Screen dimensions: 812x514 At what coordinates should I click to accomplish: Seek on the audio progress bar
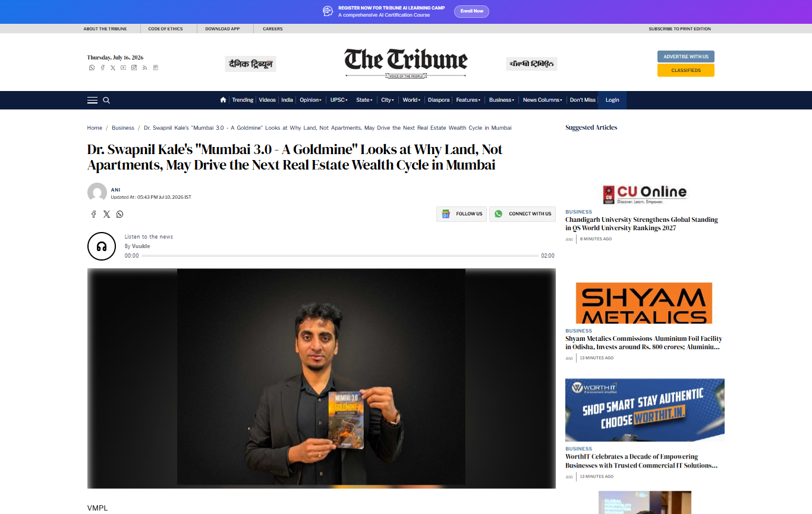[x=340, y=256]
